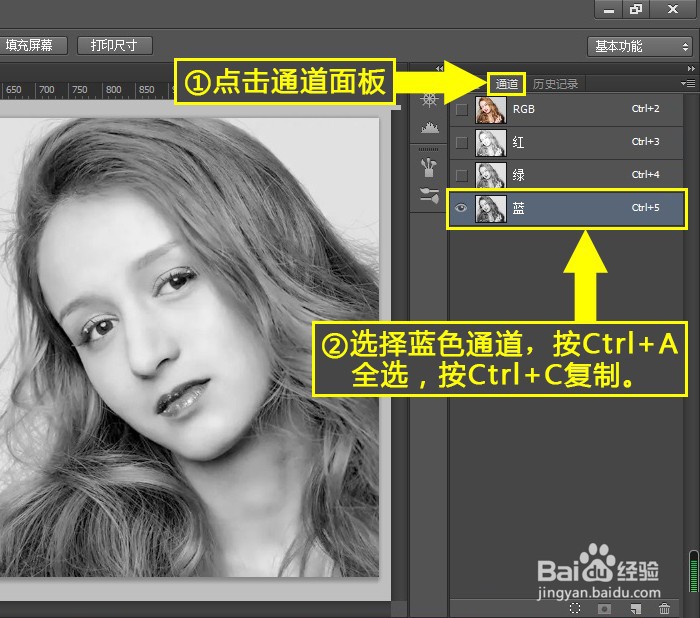700x618 pixels.
Task: Open the Brush panel icon
Action: tap(429, 196)
